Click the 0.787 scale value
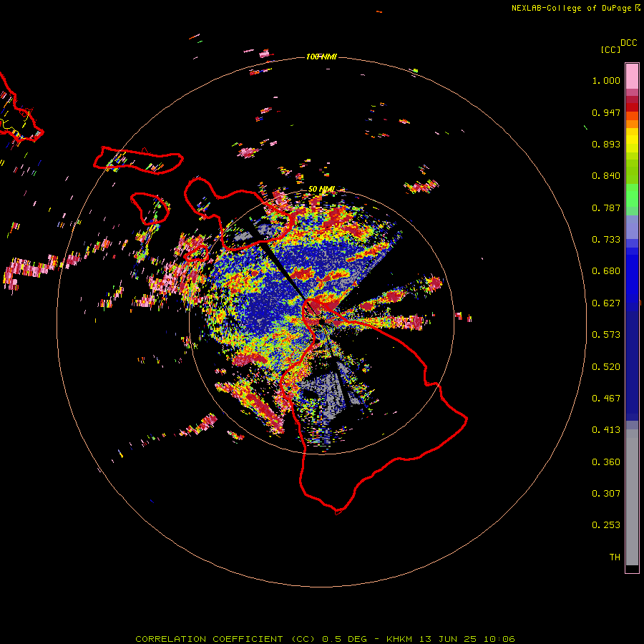Screen dimensions: 644x644 coord(606,208)
